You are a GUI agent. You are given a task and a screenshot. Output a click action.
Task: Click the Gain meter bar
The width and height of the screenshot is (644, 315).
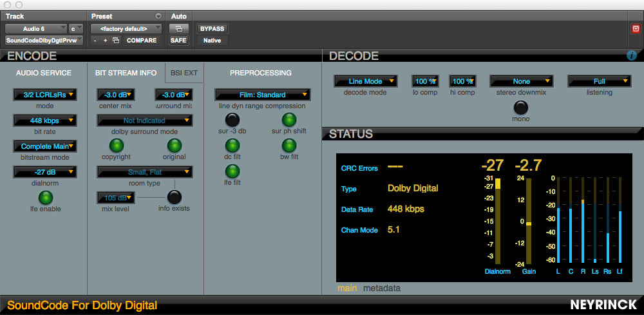pyautogui.click(x=529, y=221)
